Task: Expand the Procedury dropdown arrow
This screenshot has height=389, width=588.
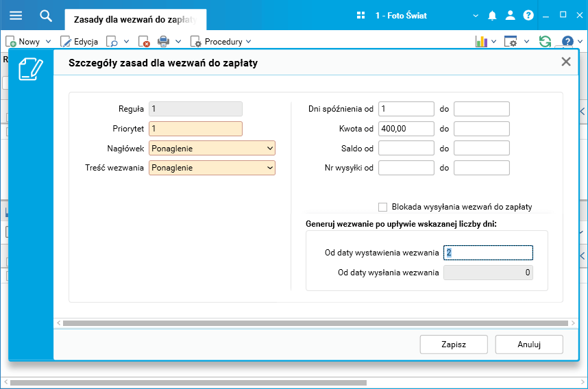Action: pos(248,42)
